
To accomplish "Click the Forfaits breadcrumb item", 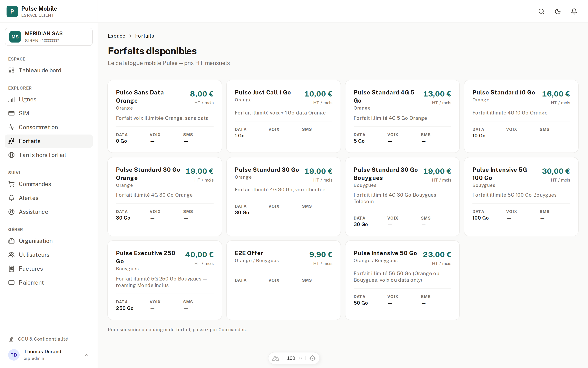I will (145, 36).
